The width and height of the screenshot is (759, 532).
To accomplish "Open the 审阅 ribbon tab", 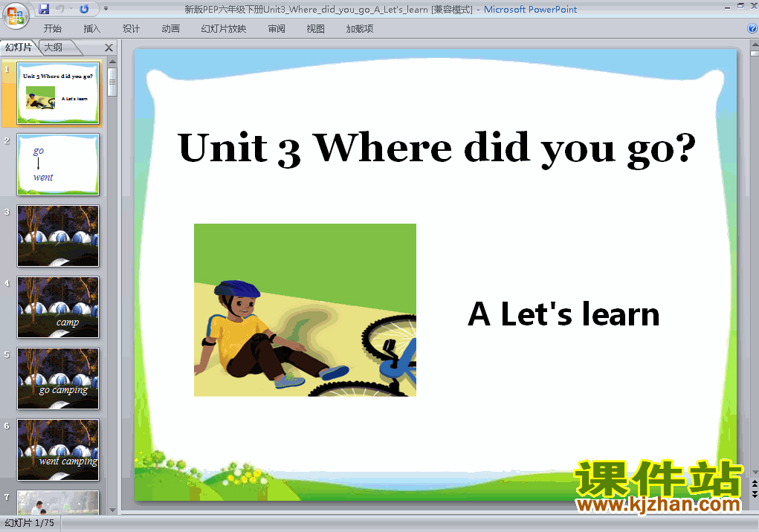I will click(277, 28).
